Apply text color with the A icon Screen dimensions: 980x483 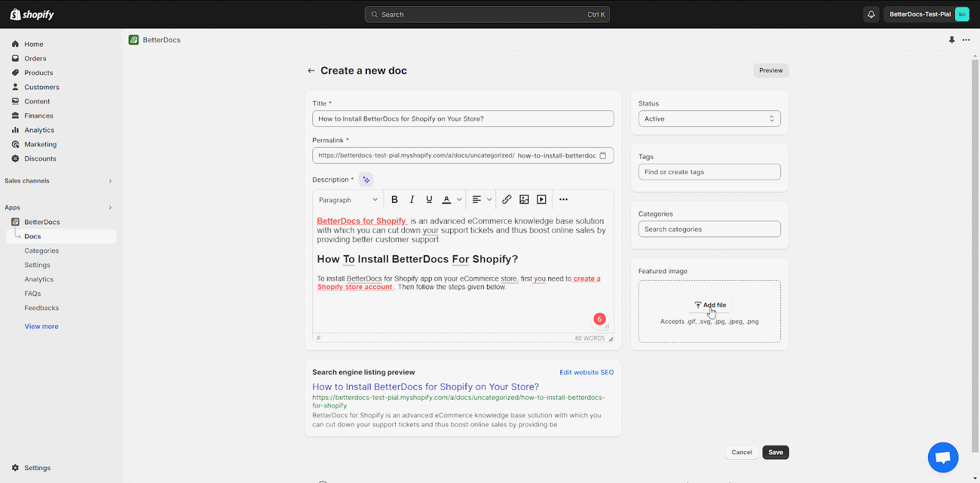pyautogui.click(x=447, y=199)
